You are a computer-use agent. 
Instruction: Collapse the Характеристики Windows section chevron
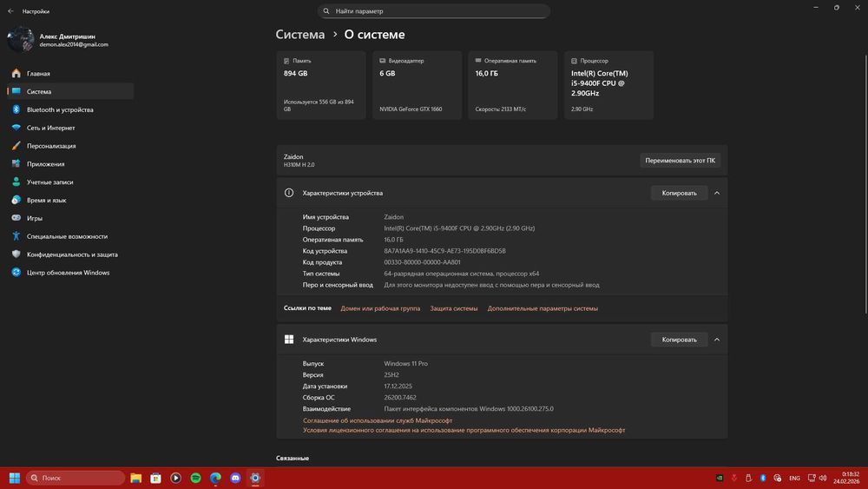(x=717, y=340)
